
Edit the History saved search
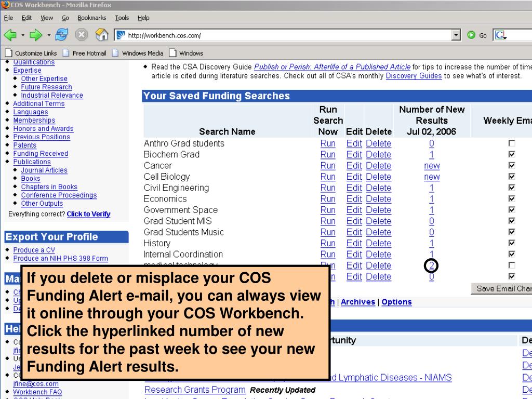pos(354,244)
